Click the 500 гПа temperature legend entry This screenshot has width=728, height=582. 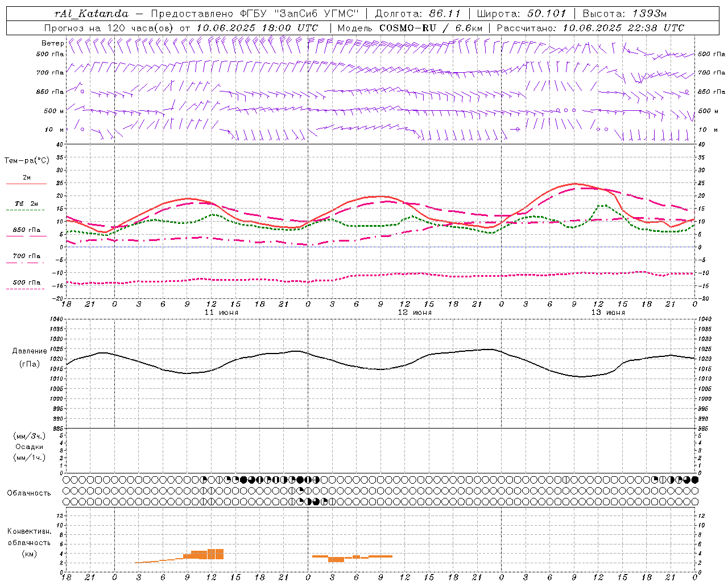[x=27, y=282]
